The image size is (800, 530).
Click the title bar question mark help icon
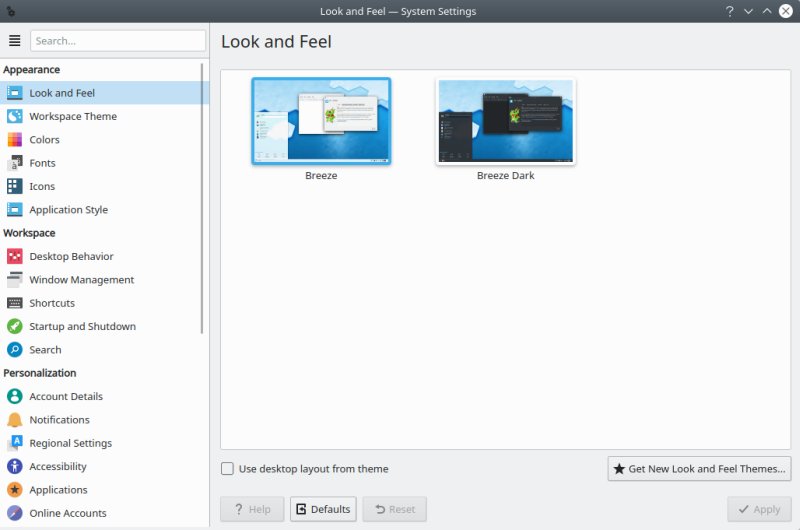(x=730, y=11)
